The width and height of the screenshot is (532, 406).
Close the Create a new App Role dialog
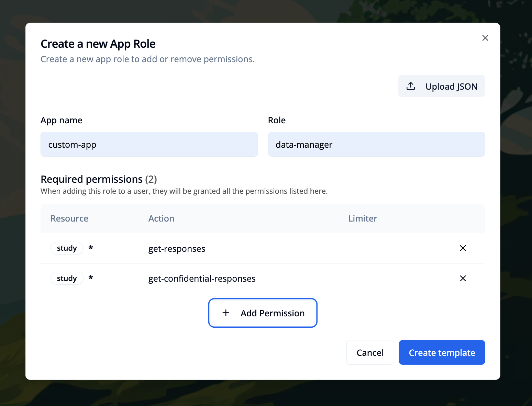coord(485,38)
